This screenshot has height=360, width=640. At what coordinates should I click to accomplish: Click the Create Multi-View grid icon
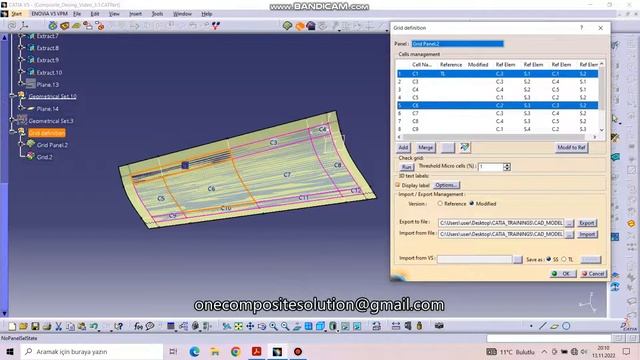pyautogui.click(x=309, y=326)
